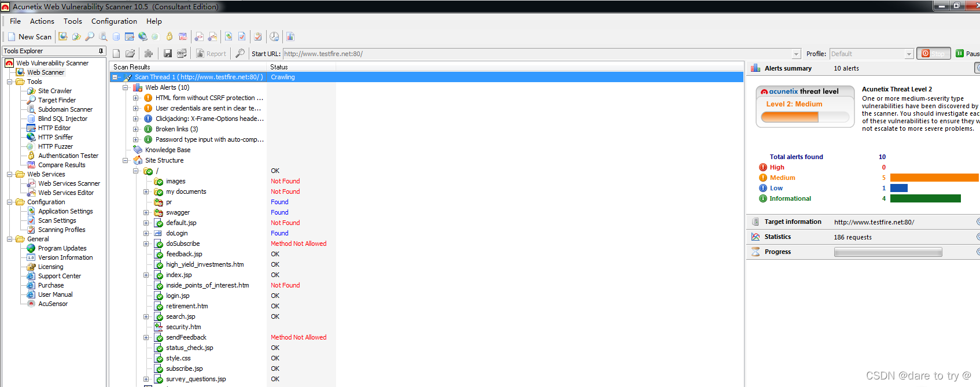Click the scheduler clock icon in top toolbar
The image size is (980, 387).
tap(274, 36)
